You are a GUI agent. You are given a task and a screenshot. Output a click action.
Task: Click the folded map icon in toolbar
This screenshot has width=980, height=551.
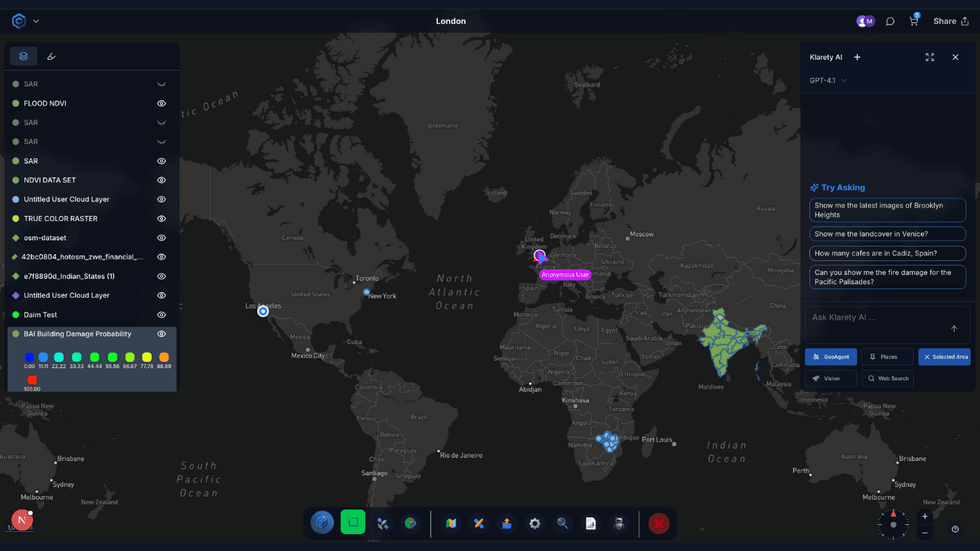[x=451, y=523]
